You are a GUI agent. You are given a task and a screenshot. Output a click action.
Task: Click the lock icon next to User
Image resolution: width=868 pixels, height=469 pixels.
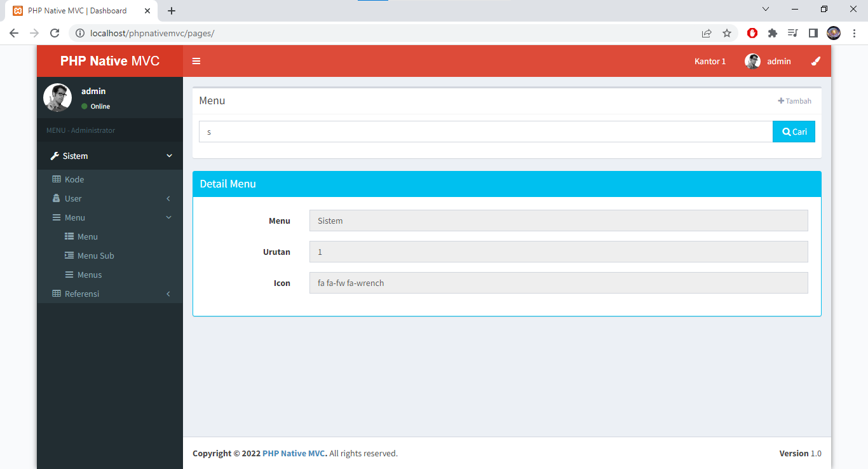click(58, 198)
